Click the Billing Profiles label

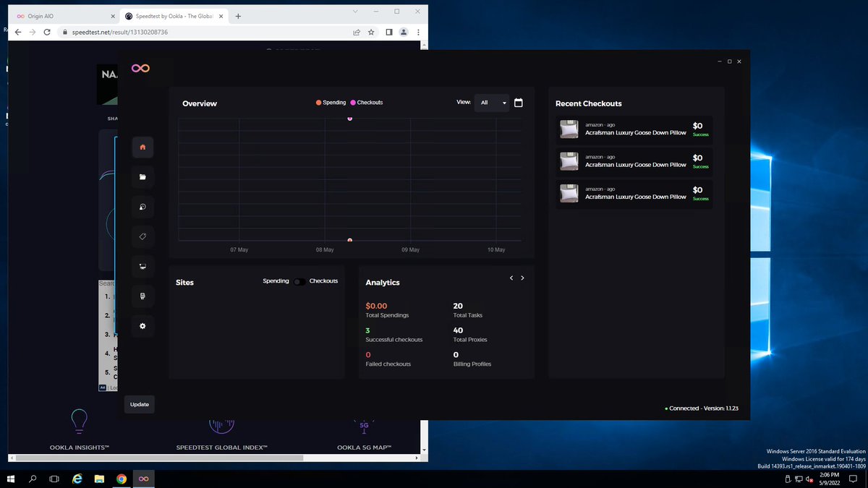472,364
